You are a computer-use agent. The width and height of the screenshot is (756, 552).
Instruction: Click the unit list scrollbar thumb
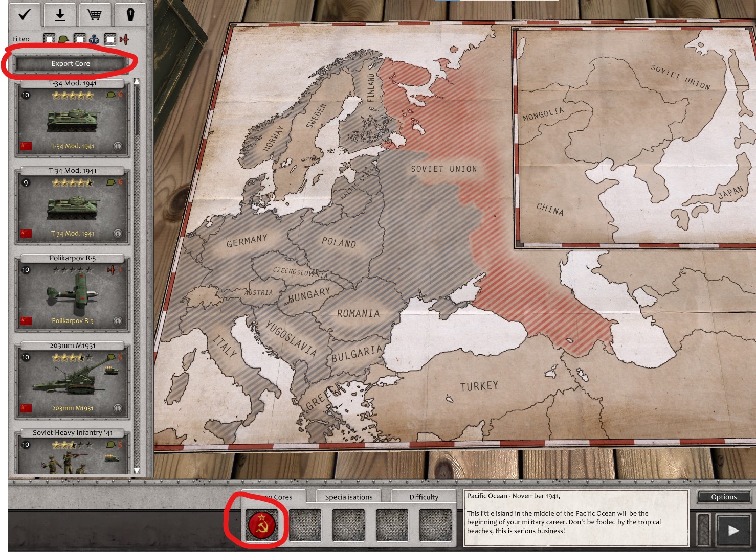click(137, 110)
